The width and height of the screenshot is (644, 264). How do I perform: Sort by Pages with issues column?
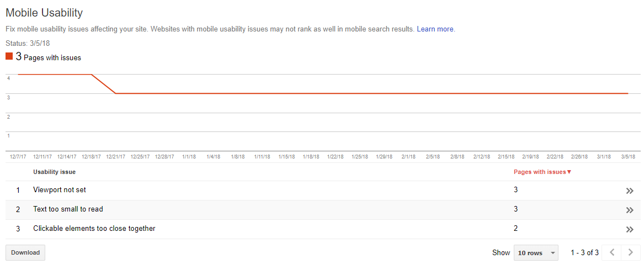540,172
